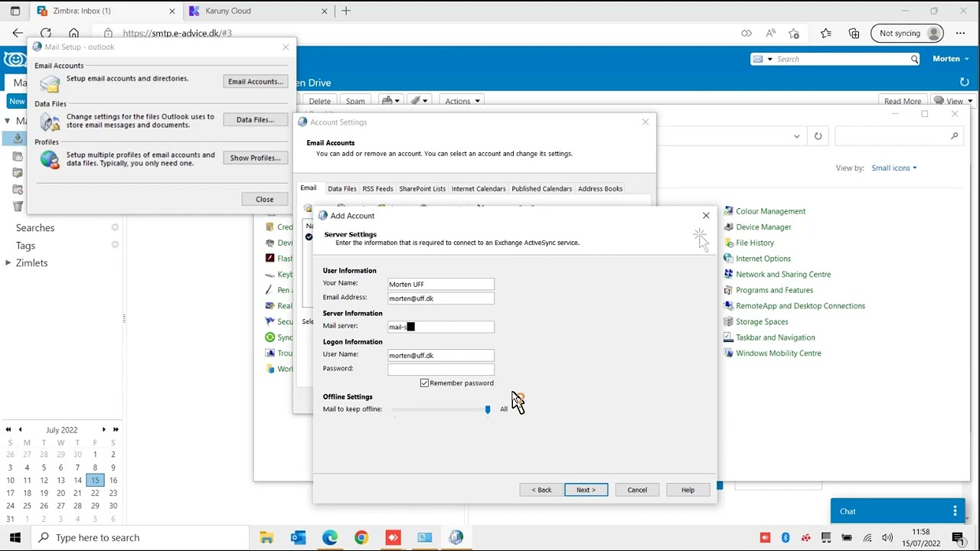
Task: Add this page to favorites
Action: coord(794,33)
